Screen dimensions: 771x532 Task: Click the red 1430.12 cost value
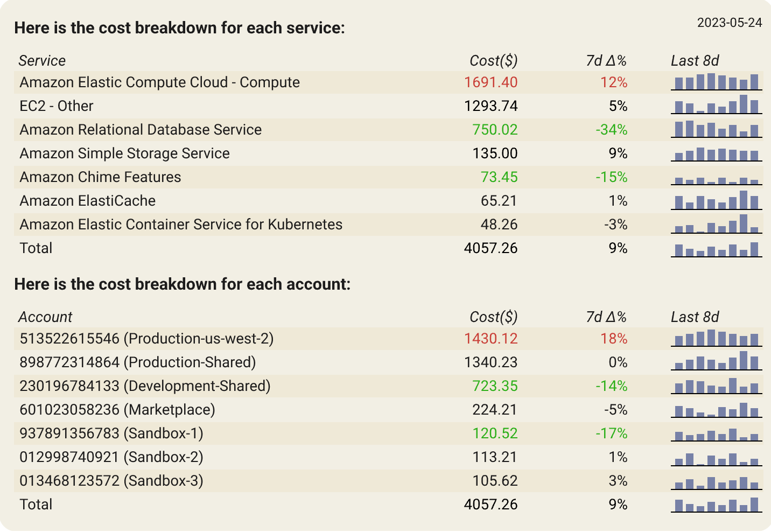click(x=491, y=339)
